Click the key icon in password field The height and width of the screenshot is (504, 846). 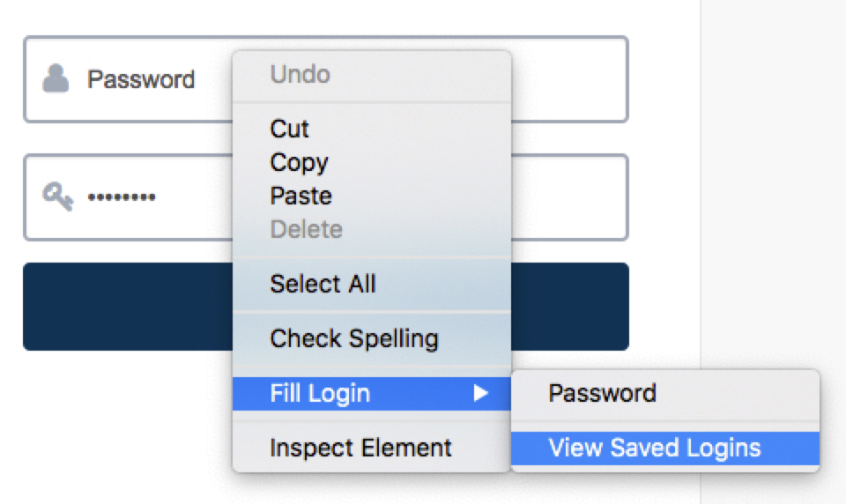[58, 196]
